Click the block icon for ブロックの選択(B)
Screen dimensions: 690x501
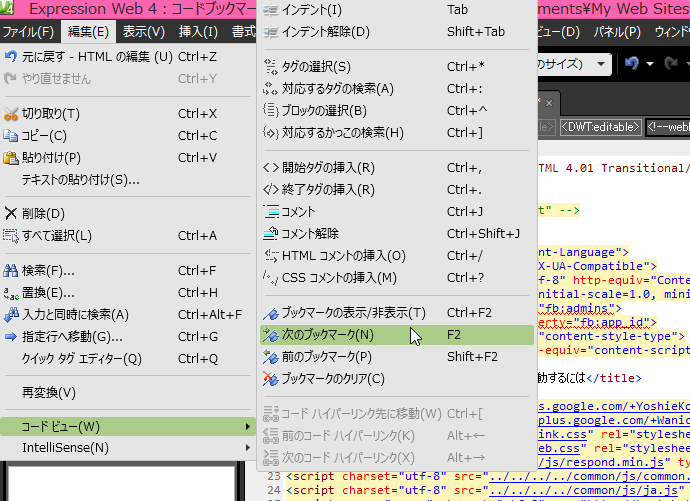271,110
